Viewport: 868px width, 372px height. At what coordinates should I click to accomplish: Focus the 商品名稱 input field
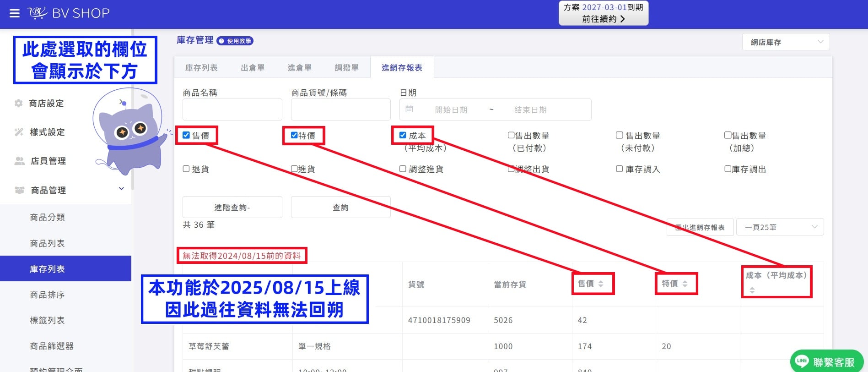pyautogui.click(x=232, y=109)
